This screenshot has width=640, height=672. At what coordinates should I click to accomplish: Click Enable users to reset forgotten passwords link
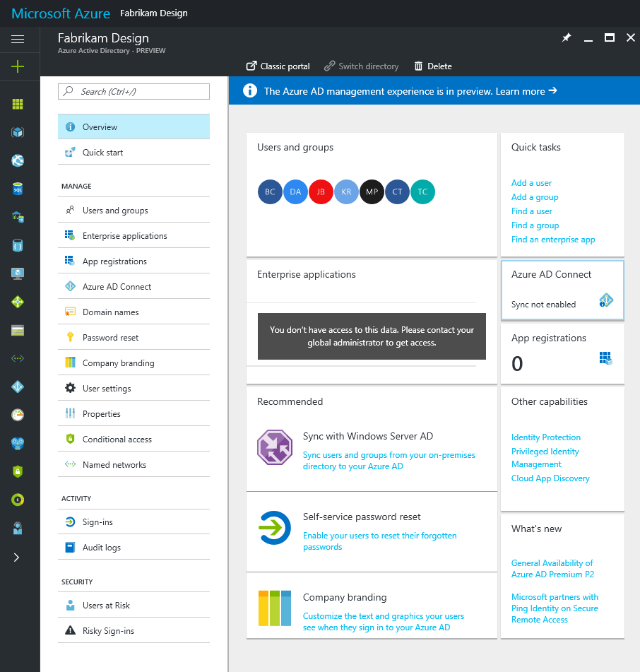coord(379,541)
